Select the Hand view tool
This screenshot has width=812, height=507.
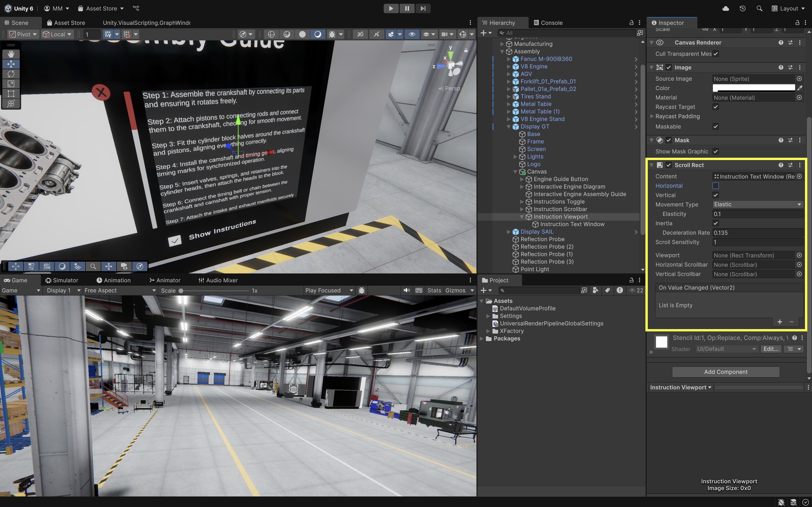point(11,54)
